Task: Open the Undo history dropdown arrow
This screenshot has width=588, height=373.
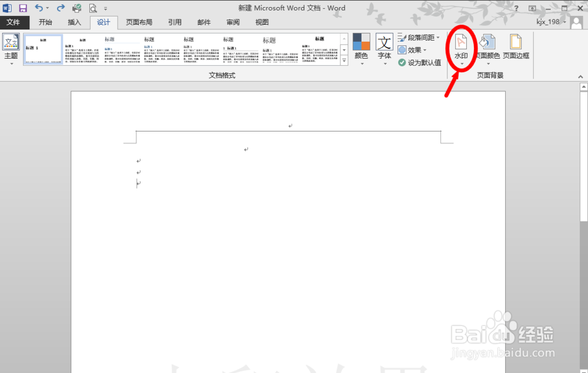Action: [x=48, y=8]
